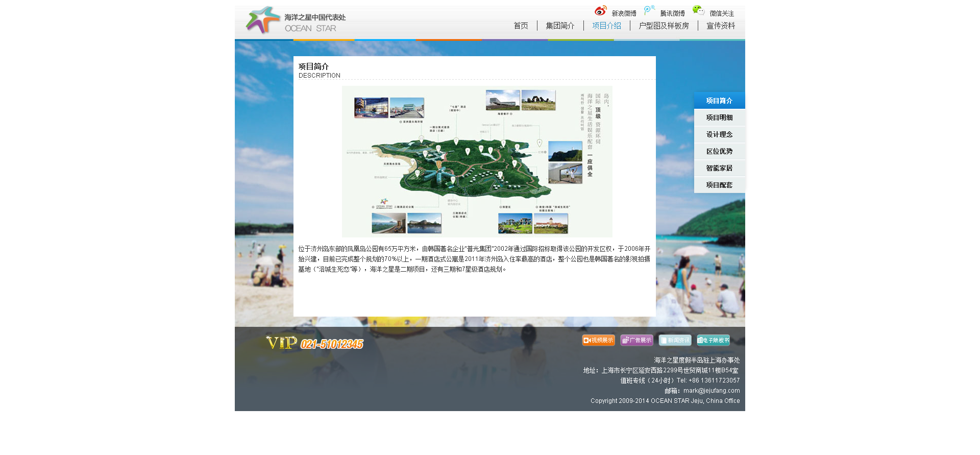Click the Tencent Weibo icon

(649, 10)
